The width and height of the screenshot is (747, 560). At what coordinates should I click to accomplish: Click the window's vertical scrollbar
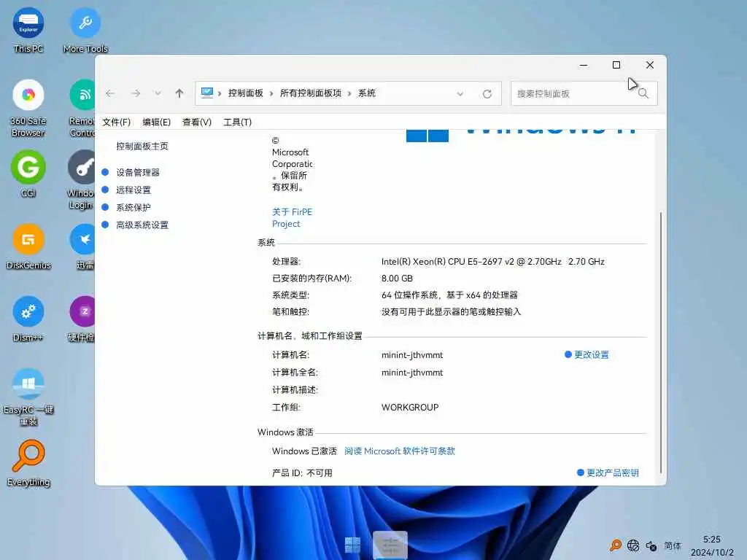(661, 342)
